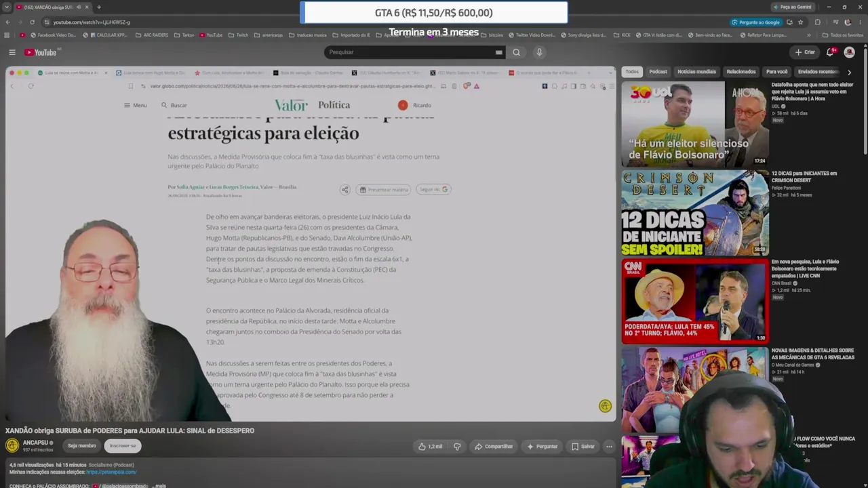868x488 pixels.
Task: Open the Flávio Bolsonaro UOL video thumbnail
Action: tap(695, 125)
